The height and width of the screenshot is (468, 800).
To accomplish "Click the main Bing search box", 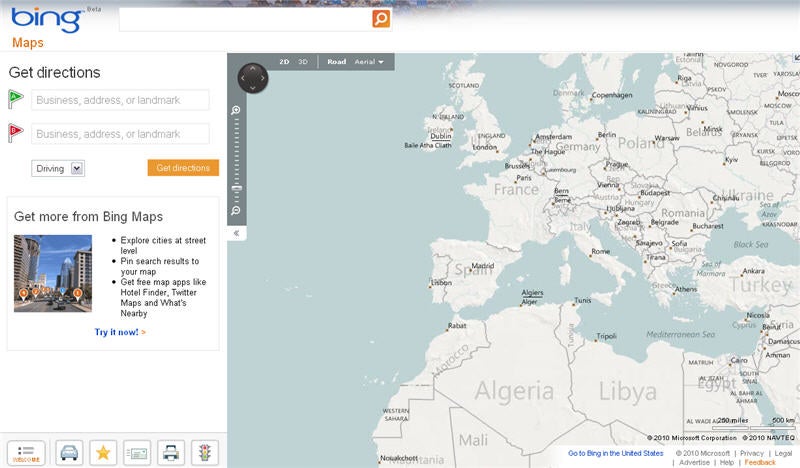I will [x=245, y=19].
